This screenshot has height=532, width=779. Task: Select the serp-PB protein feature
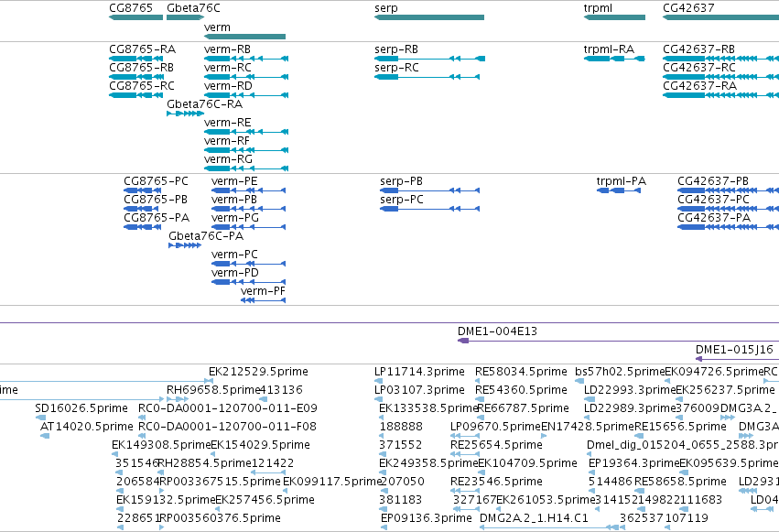pos(429,190)
